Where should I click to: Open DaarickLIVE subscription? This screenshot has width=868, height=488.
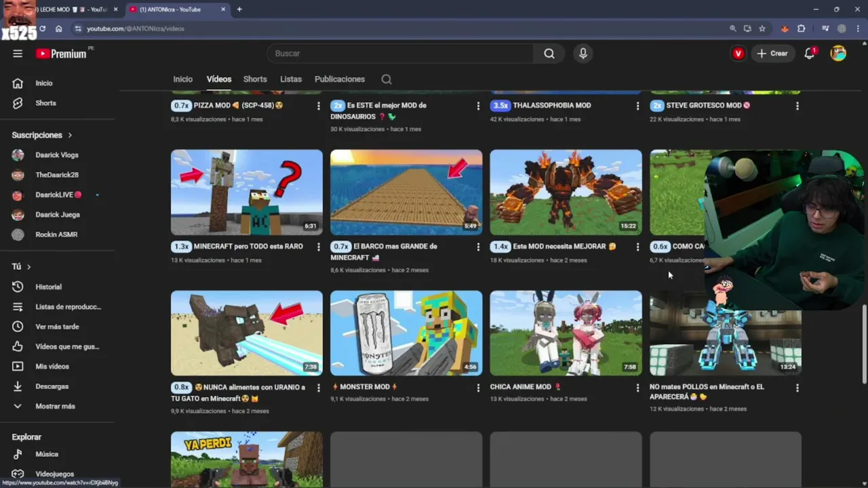tap(58, 195)
